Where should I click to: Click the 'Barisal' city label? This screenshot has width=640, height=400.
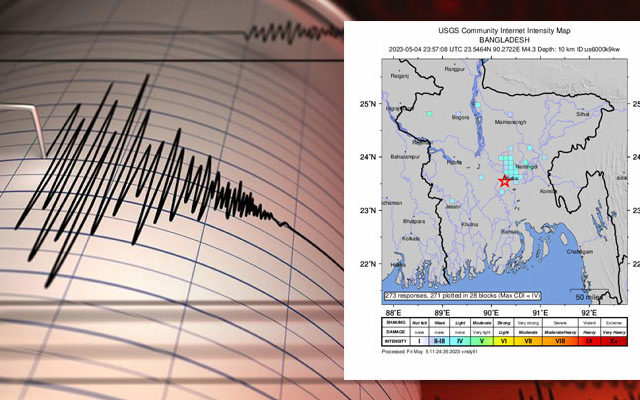point(509,231)
